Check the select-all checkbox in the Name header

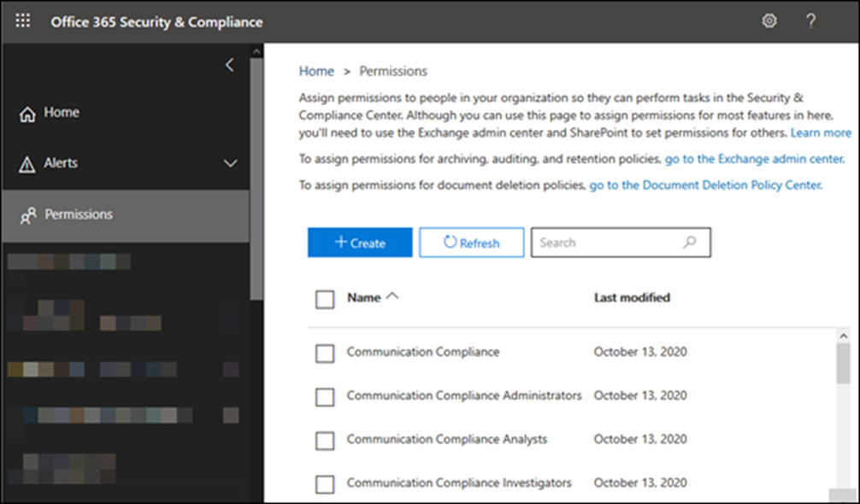[x=323, y=299]
